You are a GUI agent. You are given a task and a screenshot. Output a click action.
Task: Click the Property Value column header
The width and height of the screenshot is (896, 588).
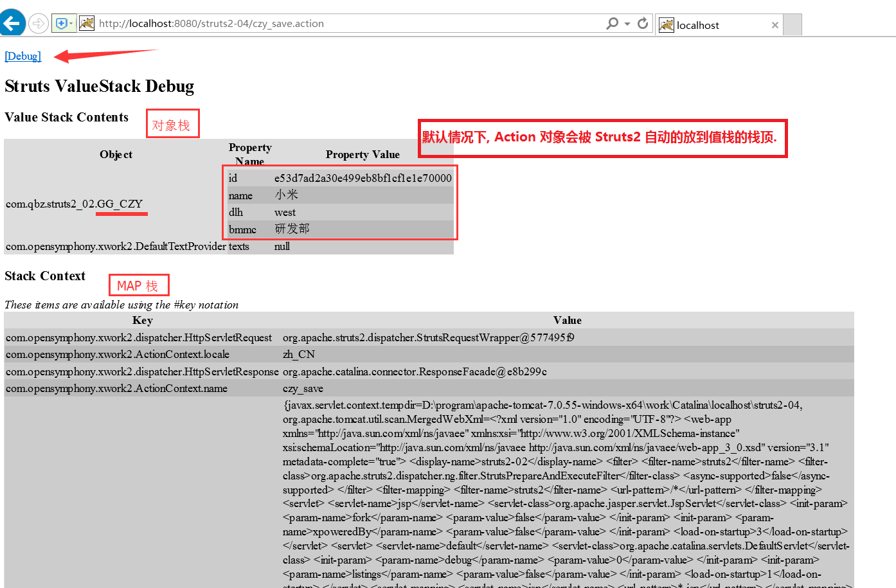[363, 154]
